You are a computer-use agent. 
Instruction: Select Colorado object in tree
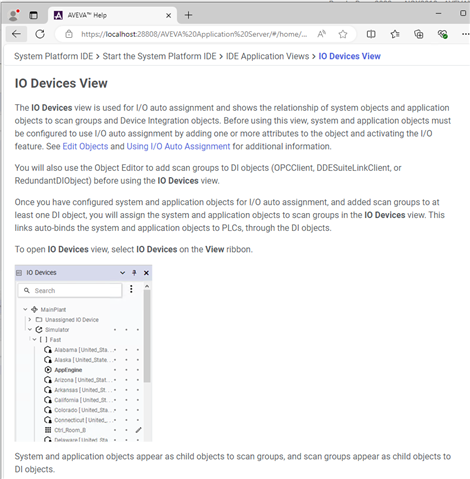pyautogui.click(x=81, y=410)
